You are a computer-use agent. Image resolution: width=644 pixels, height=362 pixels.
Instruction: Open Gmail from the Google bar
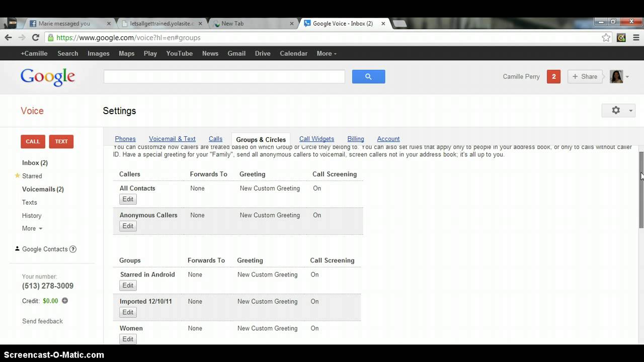[x=236, y=53]
